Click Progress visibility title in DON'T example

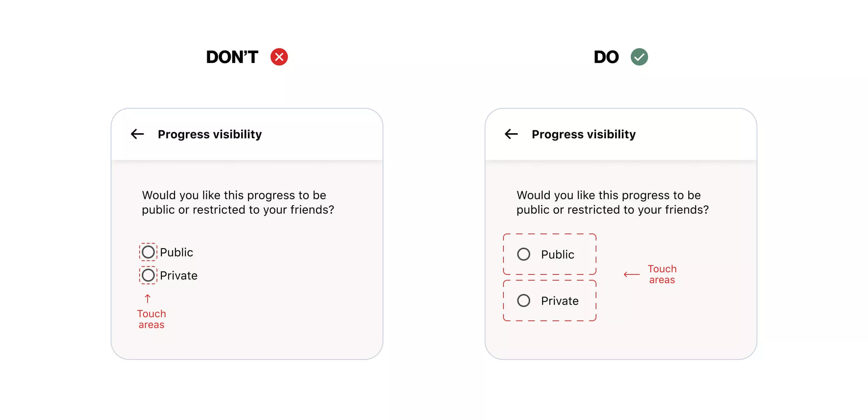point(210,134)
